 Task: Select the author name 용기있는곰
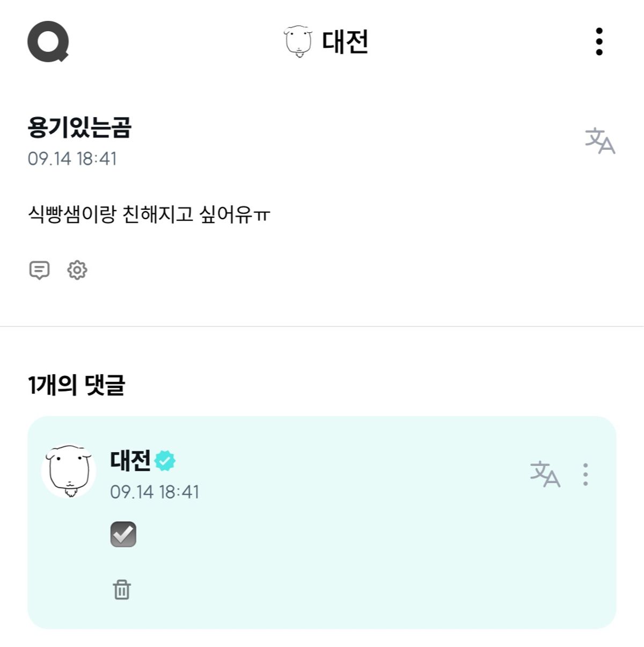[79, 127]
